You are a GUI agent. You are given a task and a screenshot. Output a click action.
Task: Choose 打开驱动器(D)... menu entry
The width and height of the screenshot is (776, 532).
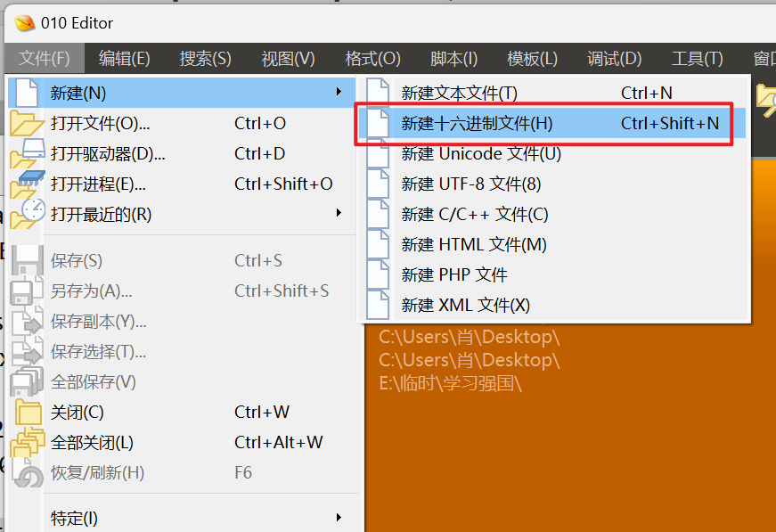point(182,153)
